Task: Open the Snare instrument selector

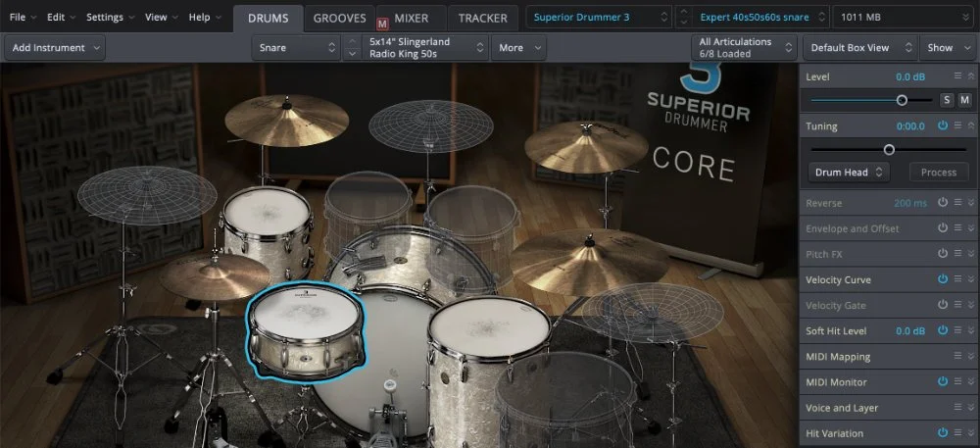Action: pos(296,47)
